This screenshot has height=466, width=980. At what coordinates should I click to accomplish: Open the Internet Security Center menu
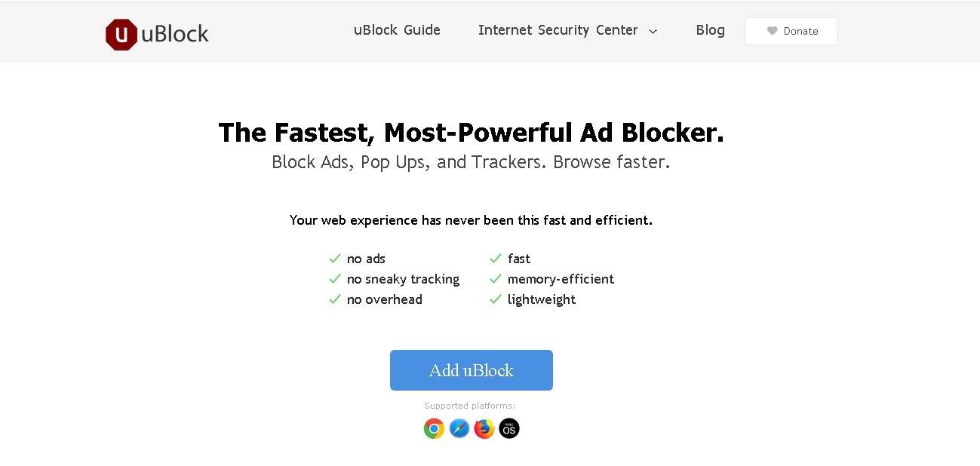(x=558, y=30)
